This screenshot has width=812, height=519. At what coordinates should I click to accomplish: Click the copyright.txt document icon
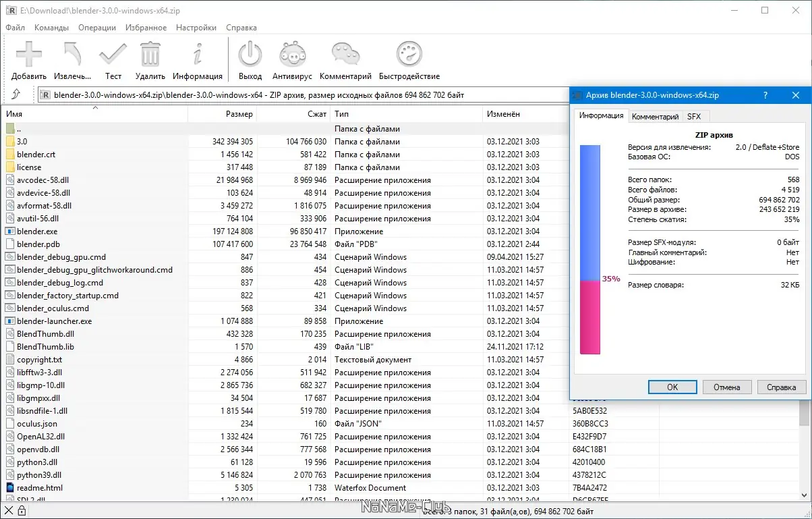point(10,359)
